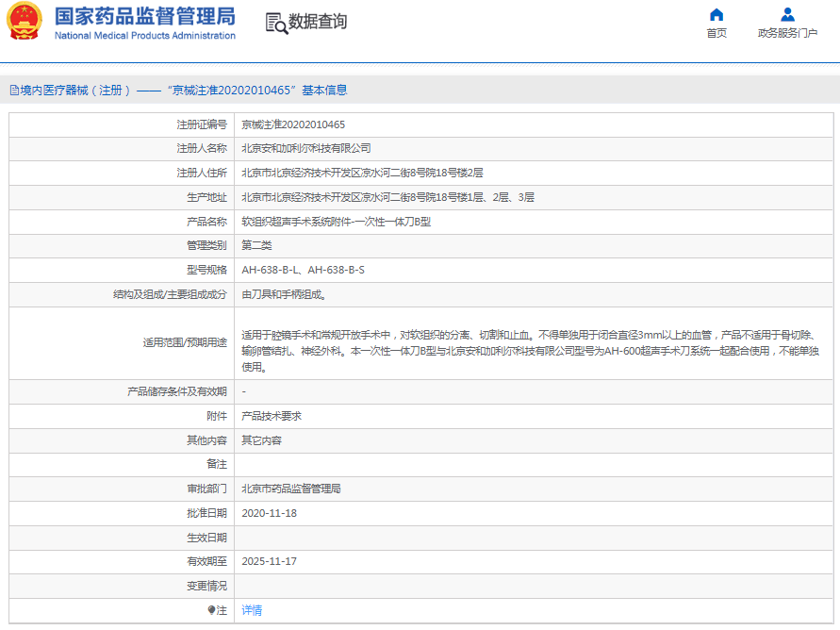The image size is (840, 630).
Task: Click the 产品名称 label cell
Action: pyautogui.click(x=122, y=222)
